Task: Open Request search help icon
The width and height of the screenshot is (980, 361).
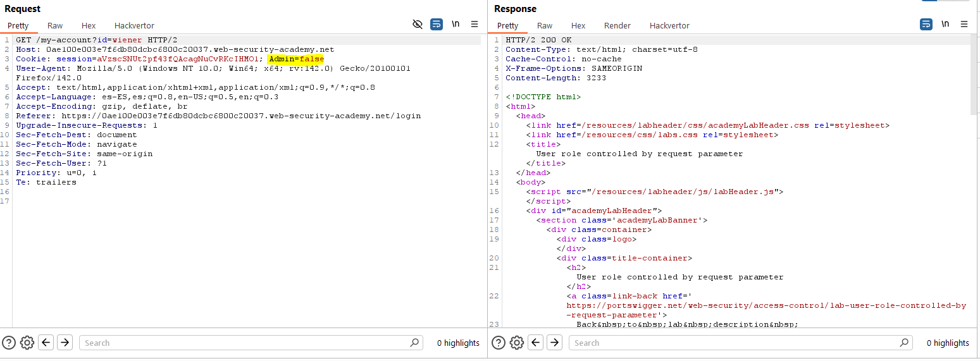Action: [9, 343]
